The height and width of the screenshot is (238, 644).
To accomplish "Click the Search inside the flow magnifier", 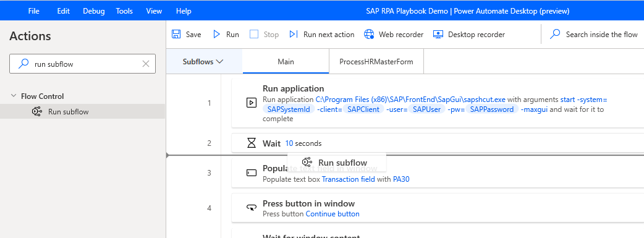I will (555, 34).
